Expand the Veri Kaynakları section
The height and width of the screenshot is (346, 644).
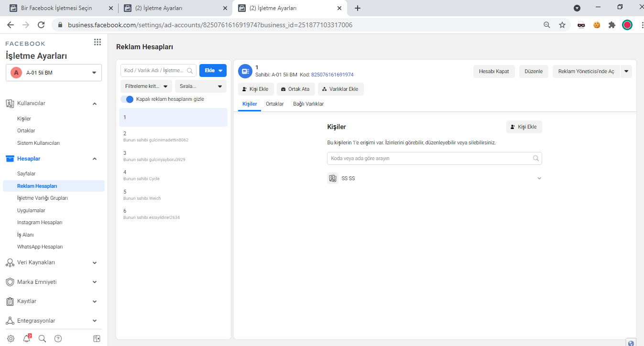click(x=95, y=263)
